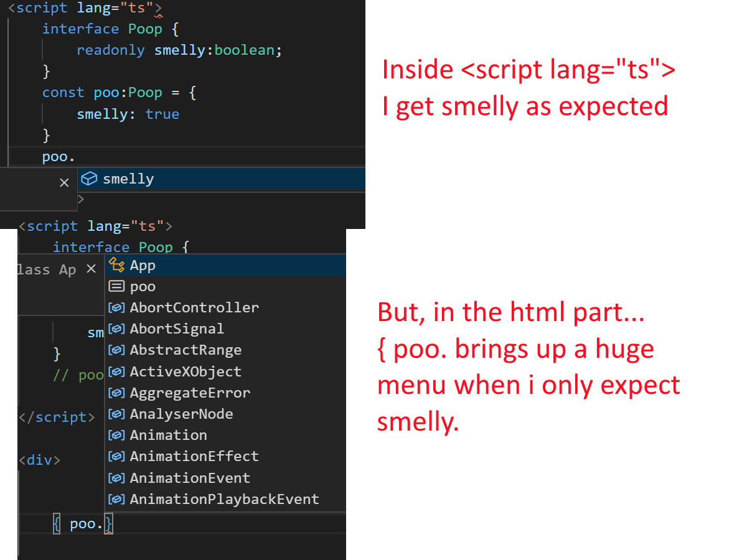Expand the suggestion details chevron below smelly

coord(80,199)
